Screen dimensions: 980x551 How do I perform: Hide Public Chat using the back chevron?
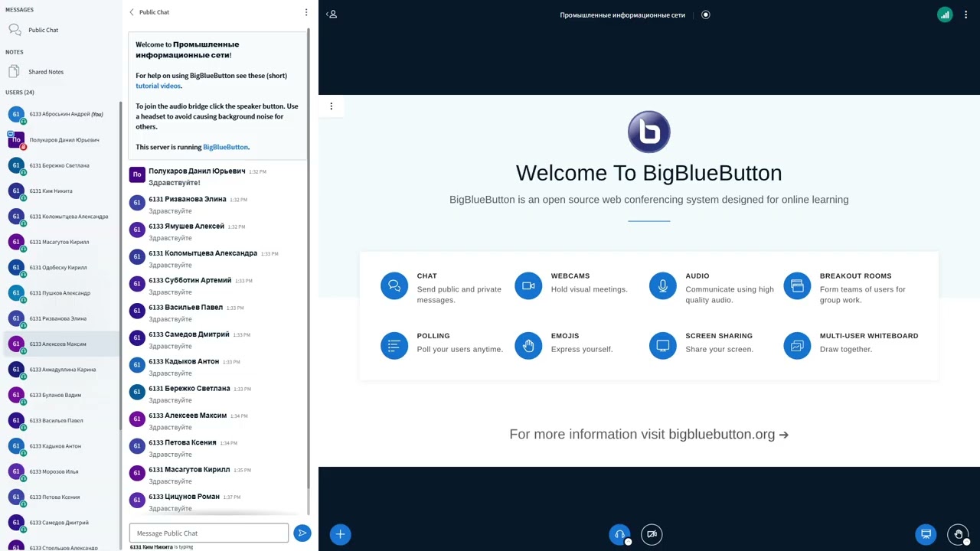tap(132, 12)
